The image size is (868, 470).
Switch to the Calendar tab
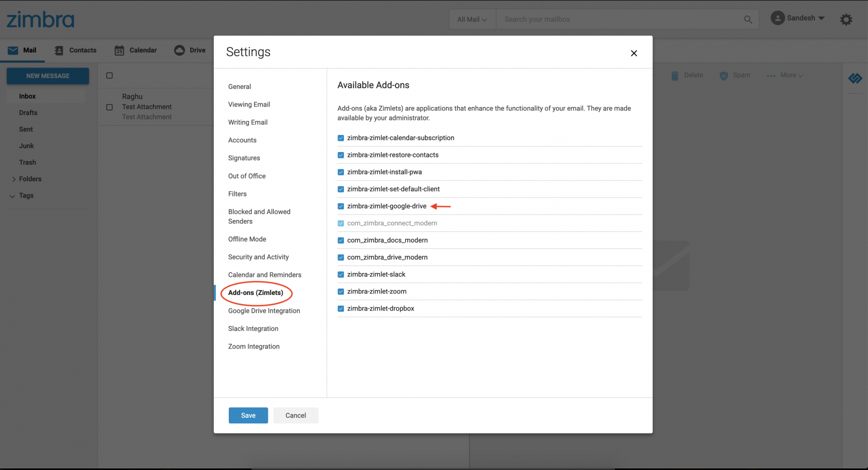click(136, 50)
